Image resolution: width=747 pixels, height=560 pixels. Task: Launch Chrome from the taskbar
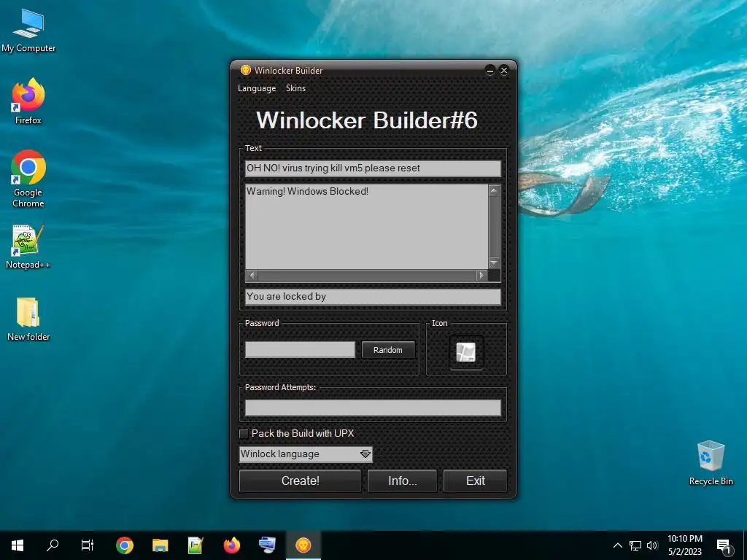[x=124, y=545]
